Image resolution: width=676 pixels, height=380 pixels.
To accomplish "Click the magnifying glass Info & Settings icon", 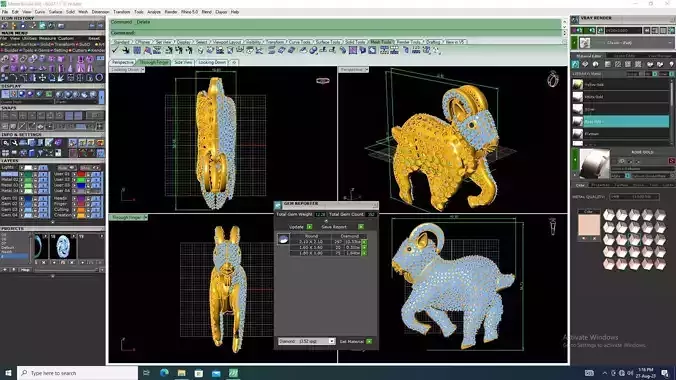I will (6, 143).
